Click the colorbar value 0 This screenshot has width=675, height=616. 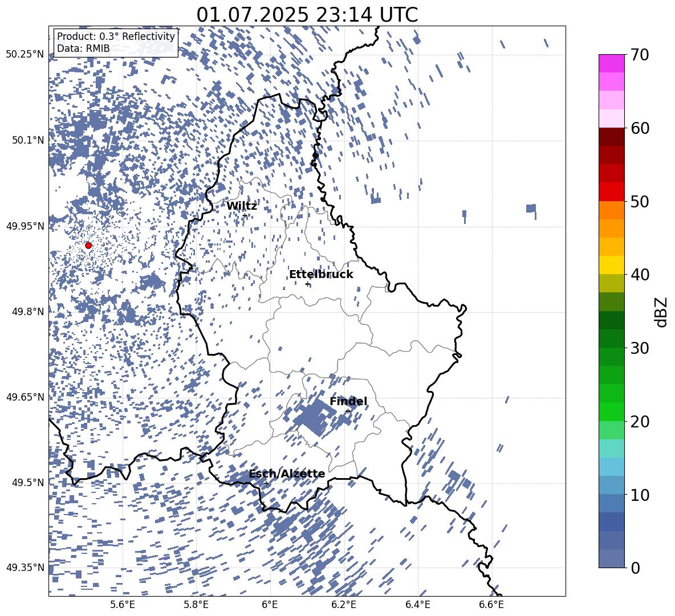(636, 568)
